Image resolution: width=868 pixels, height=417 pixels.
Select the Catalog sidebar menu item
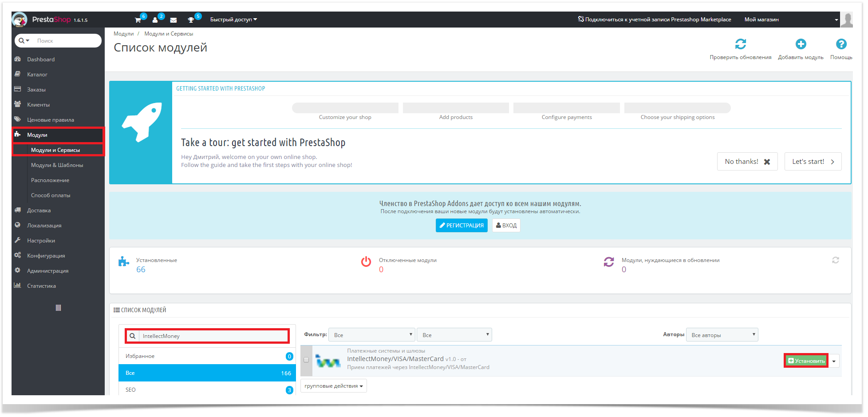[x=37, y=75]
